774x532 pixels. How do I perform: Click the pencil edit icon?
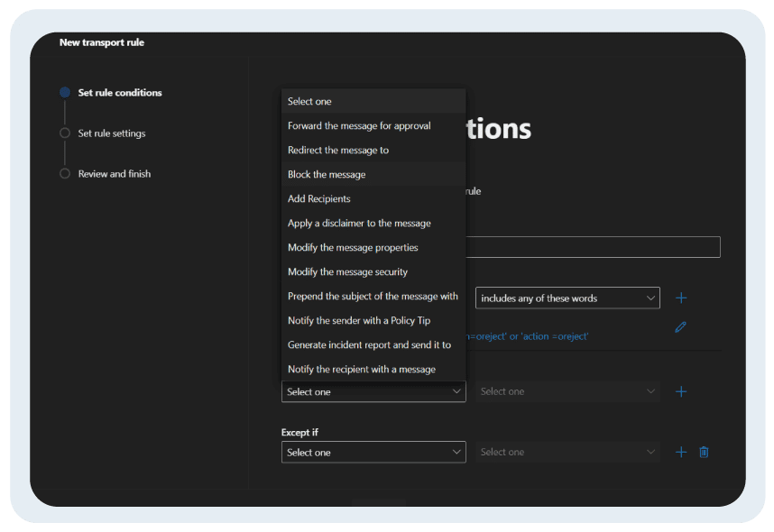coord(680,326)
